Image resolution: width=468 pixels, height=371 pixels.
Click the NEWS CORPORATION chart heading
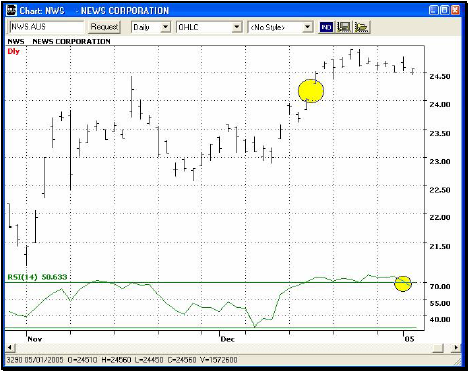tap(71, 41)
